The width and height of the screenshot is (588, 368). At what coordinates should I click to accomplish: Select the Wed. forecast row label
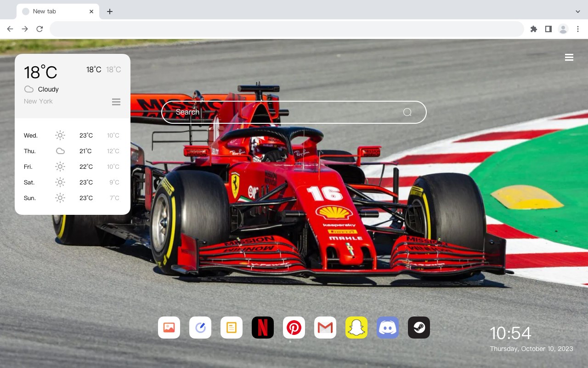pos(31,136)
